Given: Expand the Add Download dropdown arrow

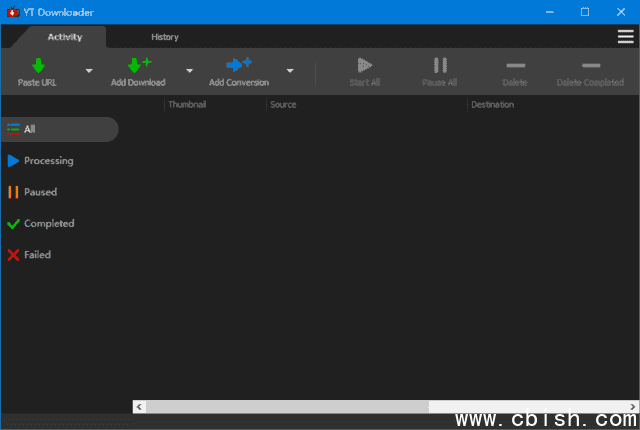Looking at the screenshot, I should [189, 71].
